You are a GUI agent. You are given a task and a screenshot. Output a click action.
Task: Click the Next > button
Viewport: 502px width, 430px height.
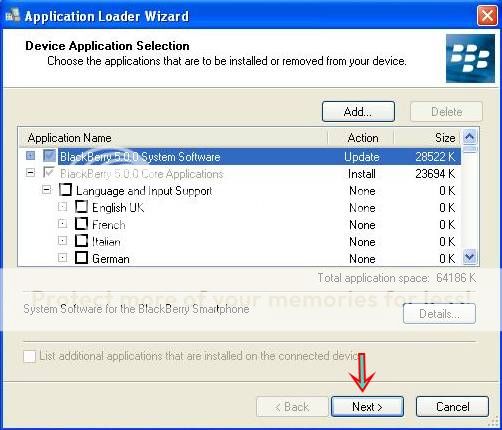click(367, 407)
